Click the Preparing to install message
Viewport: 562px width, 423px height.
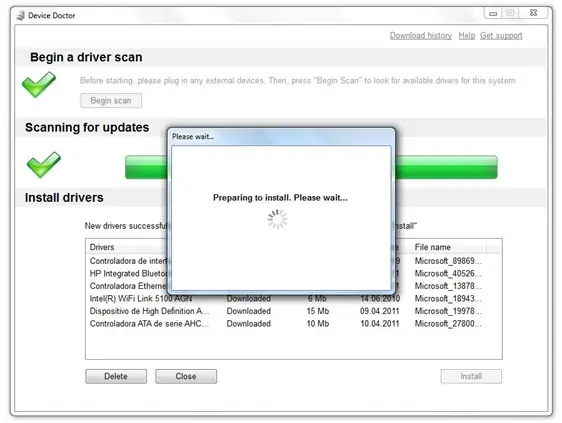coord(280,198)
